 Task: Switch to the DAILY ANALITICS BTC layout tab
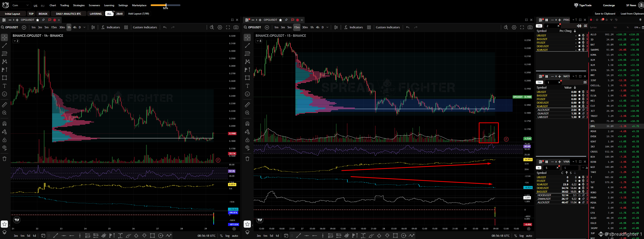click(69, 14)
